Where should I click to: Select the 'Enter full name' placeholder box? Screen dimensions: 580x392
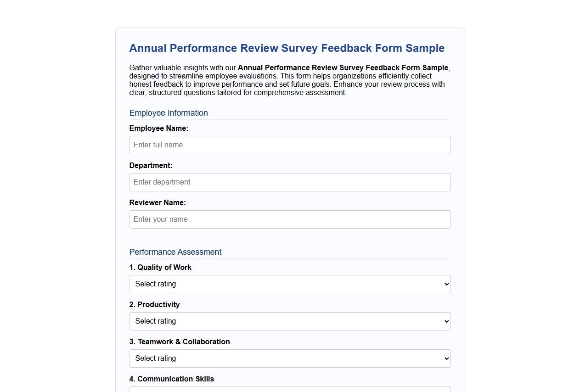point(158,145)
